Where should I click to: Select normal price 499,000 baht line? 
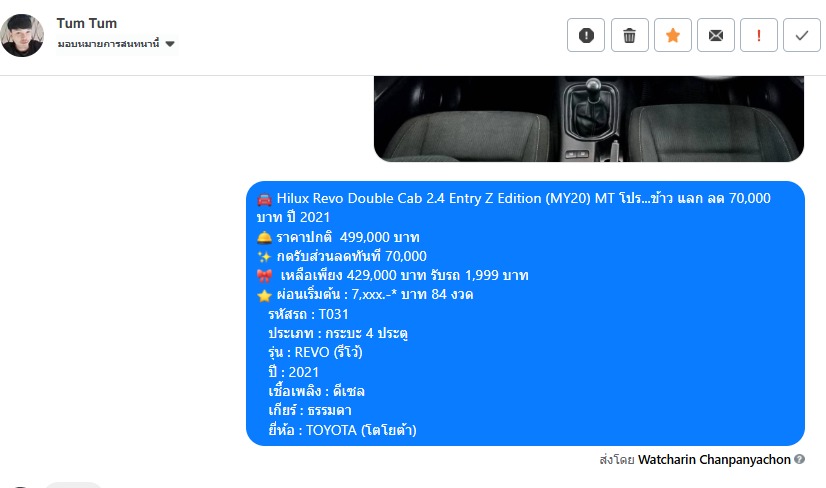(x=348, y=237)
